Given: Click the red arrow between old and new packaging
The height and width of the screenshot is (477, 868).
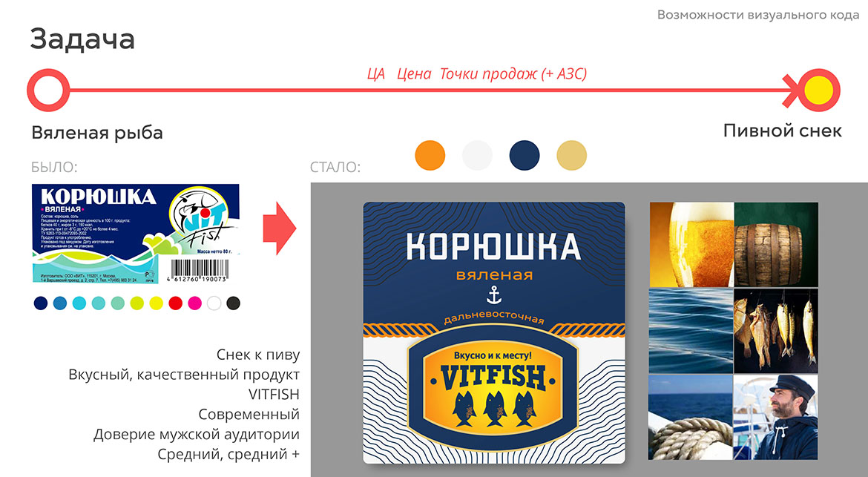Looking at the screenshot, I should tap(280, 228).
